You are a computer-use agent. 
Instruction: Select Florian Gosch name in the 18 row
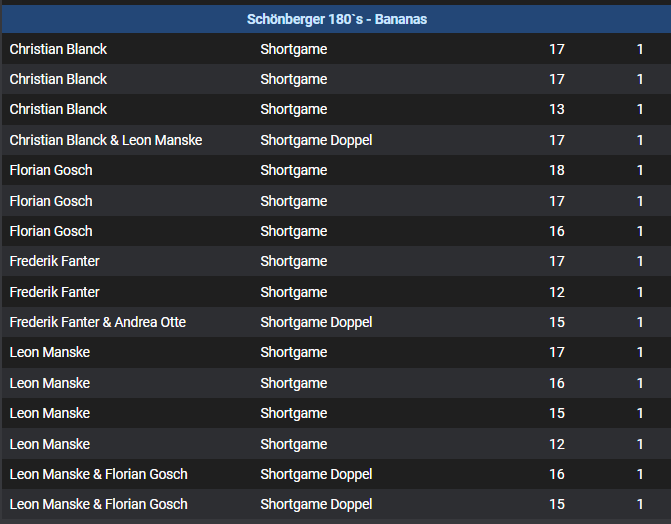(51, 170)
